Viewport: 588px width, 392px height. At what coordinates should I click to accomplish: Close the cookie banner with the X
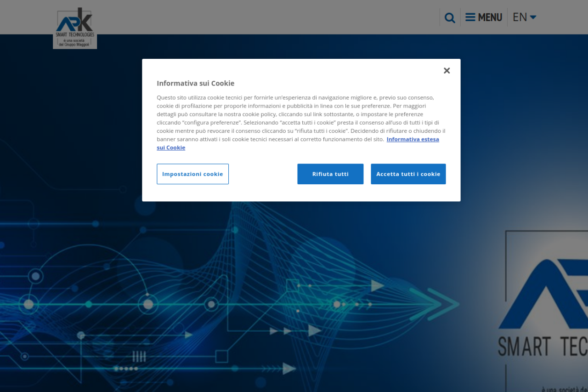(447, 71)
